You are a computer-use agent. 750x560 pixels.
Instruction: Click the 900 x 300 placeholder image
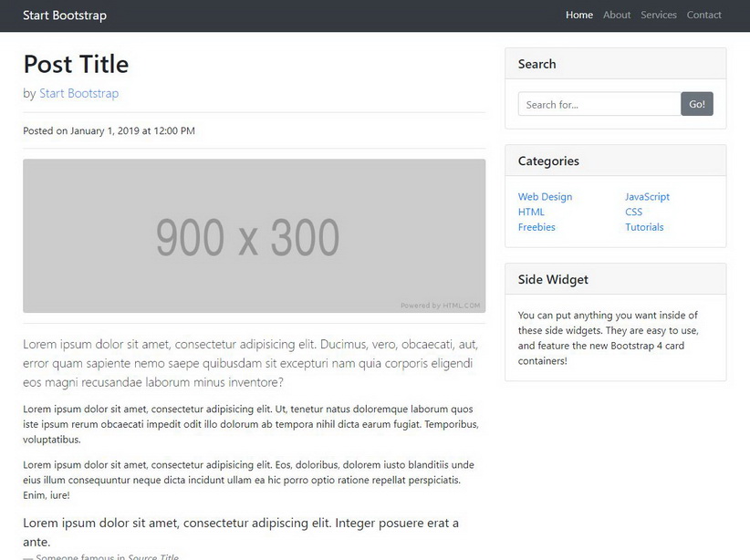[254, 236]
